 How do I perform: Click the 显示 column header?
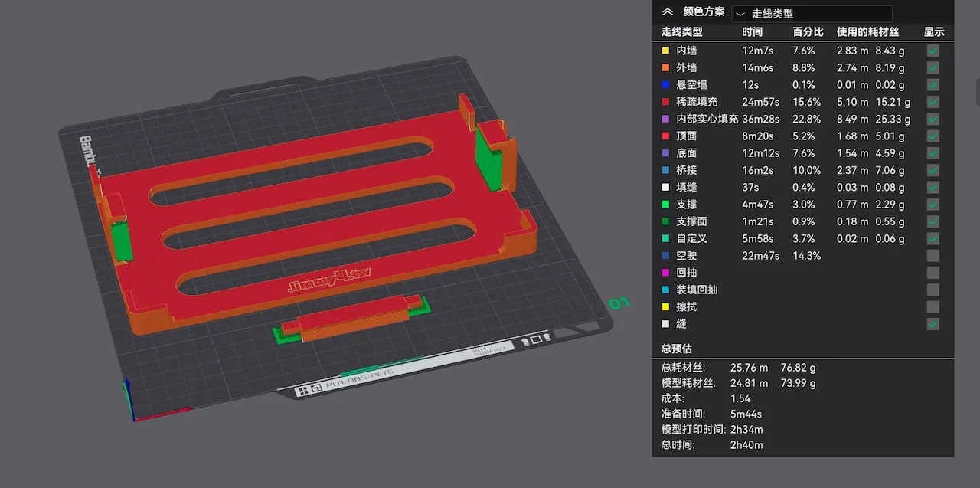934,32
